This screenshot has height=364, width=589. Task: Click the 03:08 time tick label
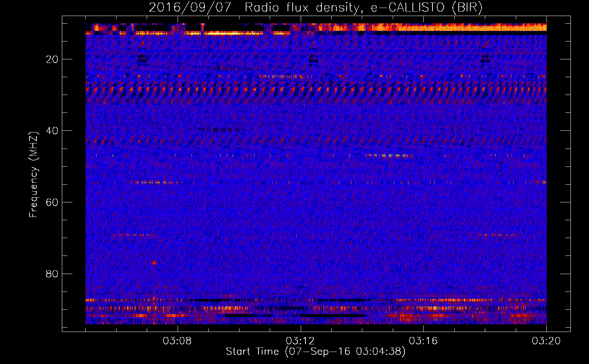tap(178, 341)
